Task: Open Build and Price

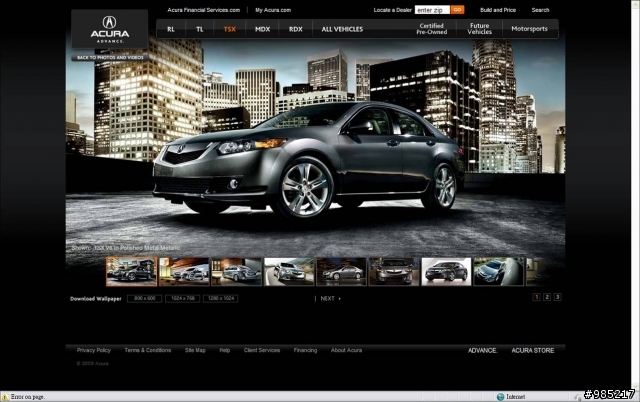Action: tap(498, 10)
